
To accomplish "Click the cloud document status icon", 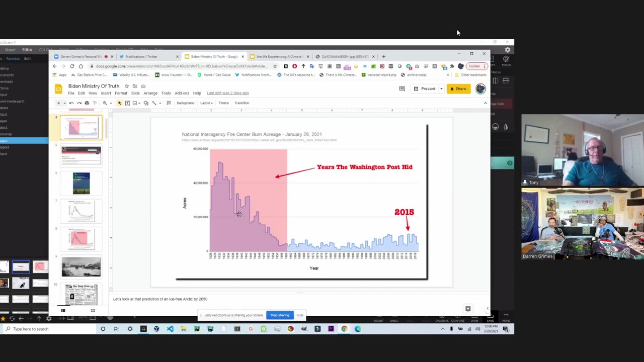I will (143, 86).
